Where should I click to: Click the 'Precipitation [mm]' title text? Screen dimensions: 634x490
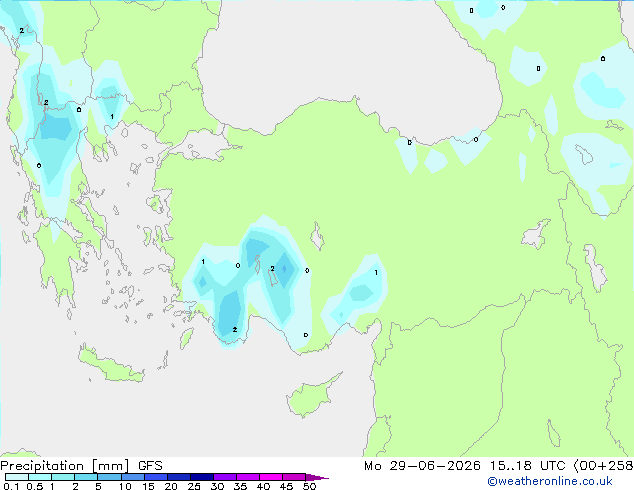tap(65, 466)
